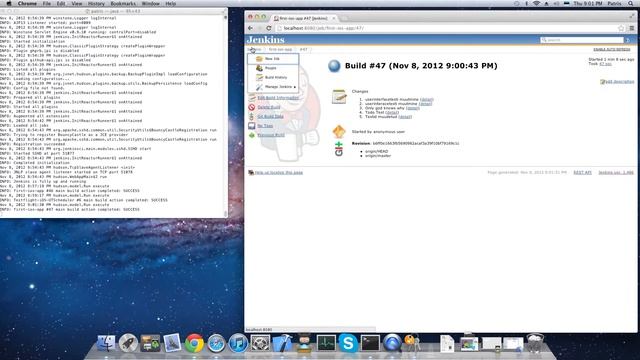
Task: Focus the Jenkins search box
Action: pos(582,40)
